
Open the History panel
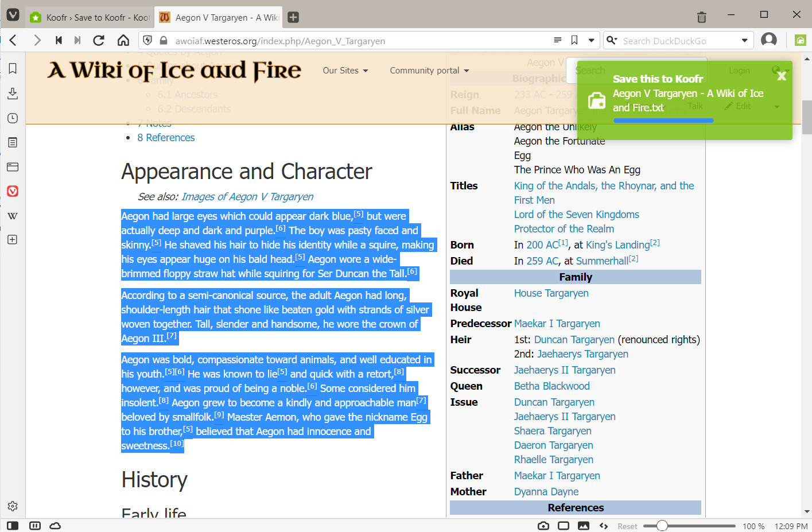pyautogui.click(x=13, y=118)
